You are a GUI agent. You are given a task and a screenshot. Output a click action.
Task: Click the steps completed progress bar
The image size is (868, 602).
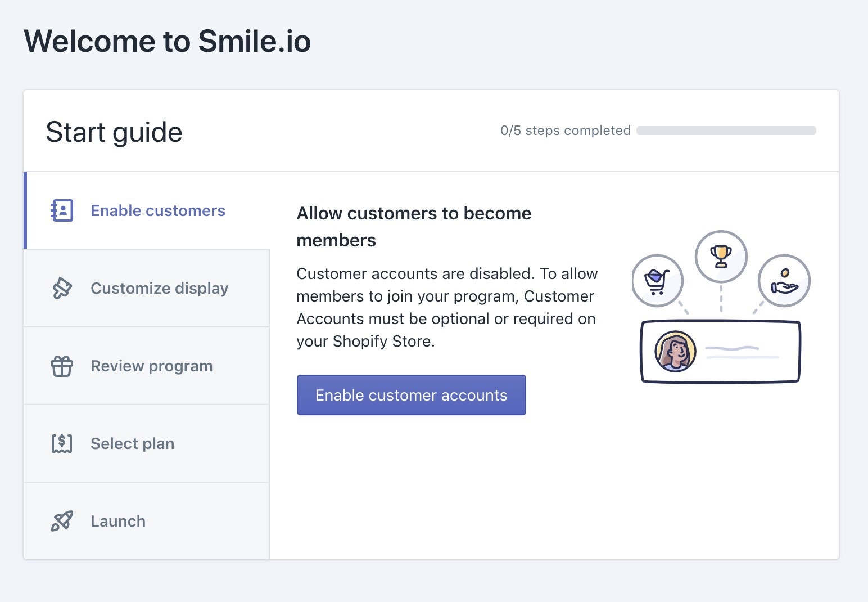[726, 131]
